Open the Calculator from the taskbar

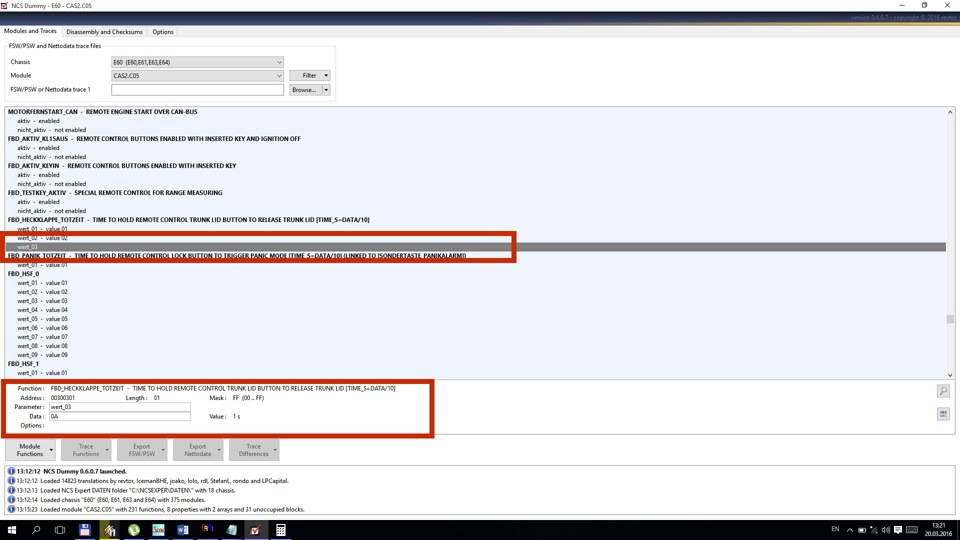[x=280, y=530]
